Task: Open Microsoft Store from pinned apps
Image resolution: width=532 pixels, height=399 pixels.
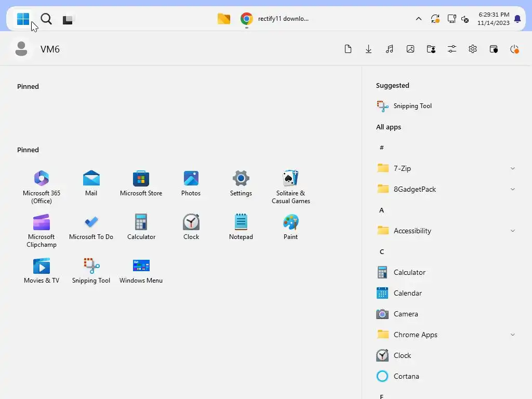Action: [141, 183]
